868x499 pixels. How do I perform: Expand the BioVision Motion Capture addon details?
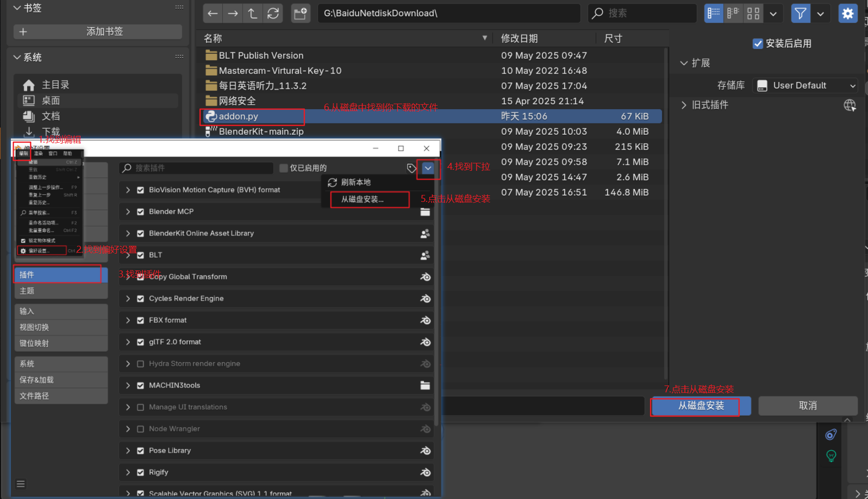[128, 190]
